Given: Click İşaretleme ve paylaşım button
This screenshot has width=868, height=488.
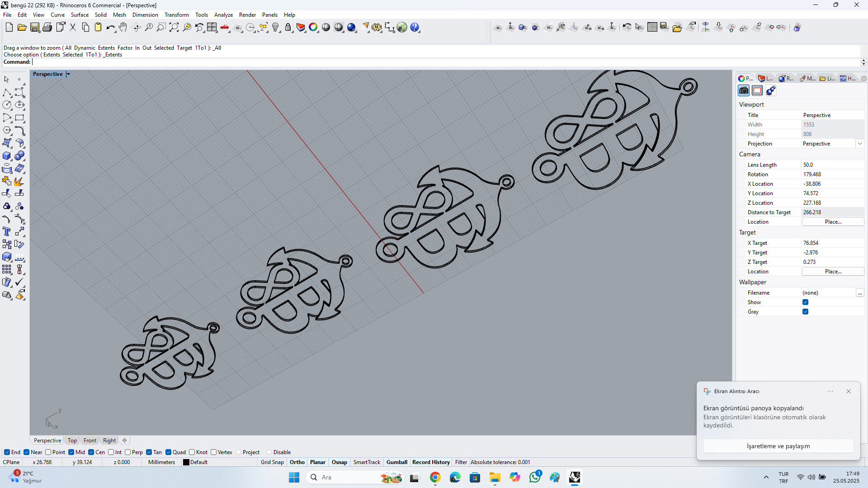Looking at the screenshot, I should pyautogui.click(x=778, y=446).
